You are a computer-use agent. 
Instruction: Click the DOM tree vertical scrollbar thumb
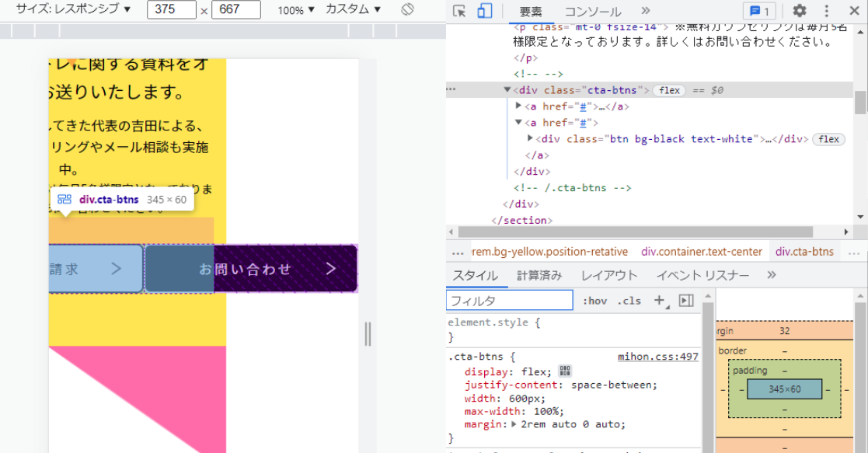tap(860, 103)
